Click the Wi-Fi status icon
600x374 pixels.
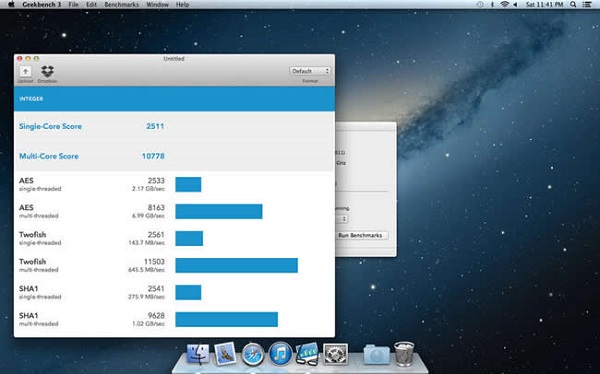(x=505, y=5)
